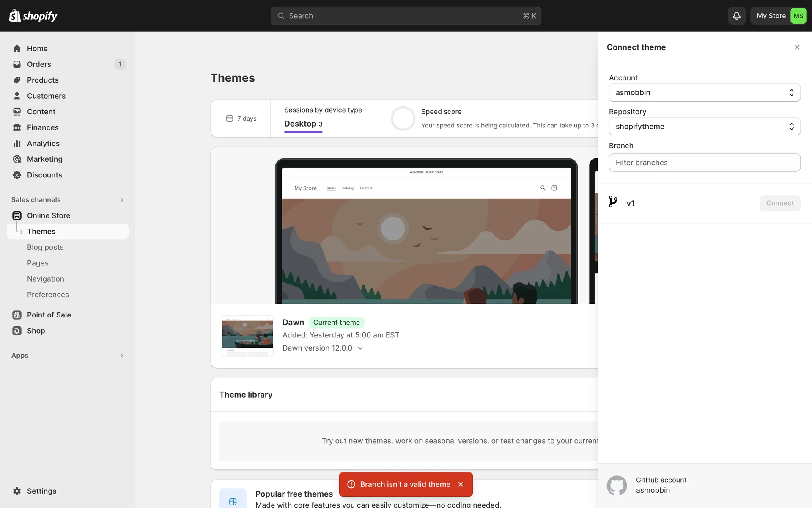Open Blog posts in Online Store
The width and height of the screenshot is (812, 508).
45,247
